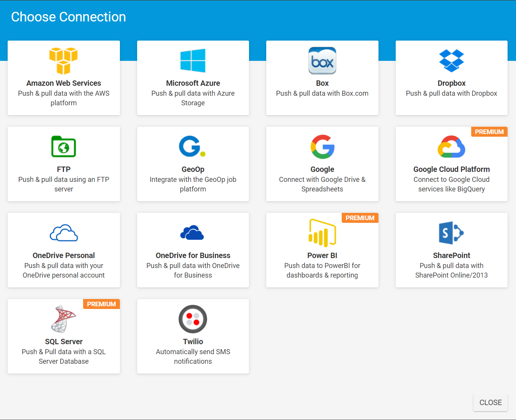Click the Power BI chart icon

click(x=322, y=233)
